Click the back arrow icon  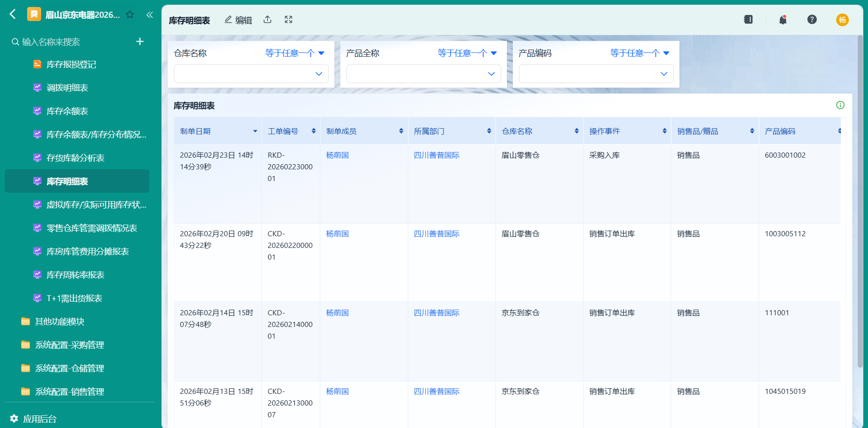coord(13,15)
